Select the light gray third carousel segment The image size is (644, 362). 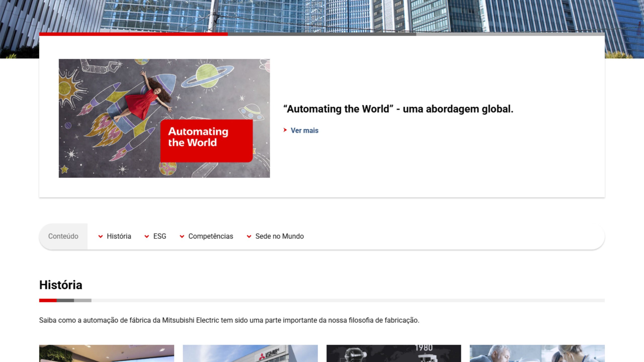tap(511, 34)
